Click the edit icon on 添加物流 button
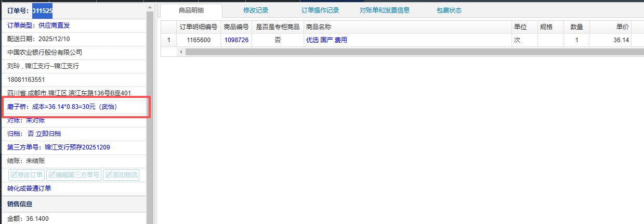Viewport: 644px width, 224px height. [x=109, y=175]
